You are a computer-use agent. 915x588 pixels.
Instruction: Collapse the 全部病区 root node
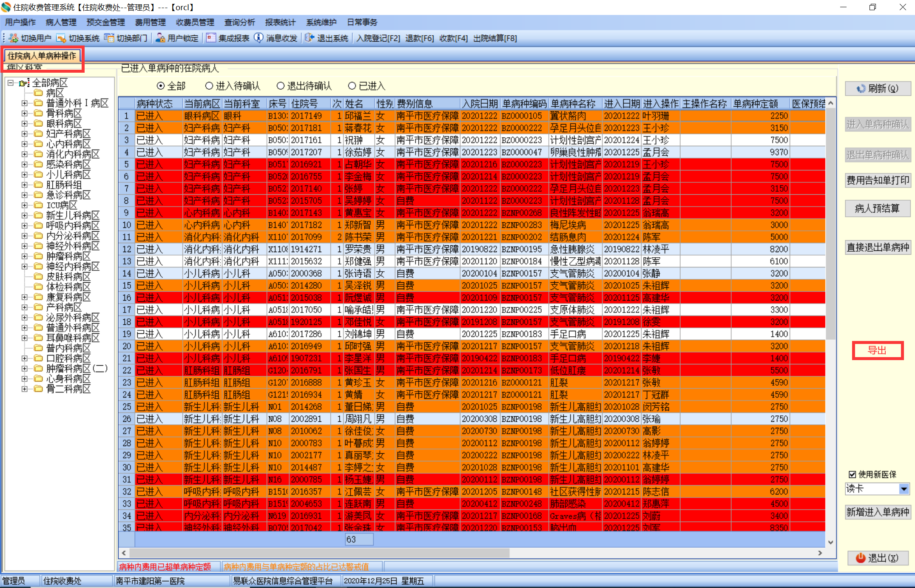pyautogui.click(x=11, y=83)
